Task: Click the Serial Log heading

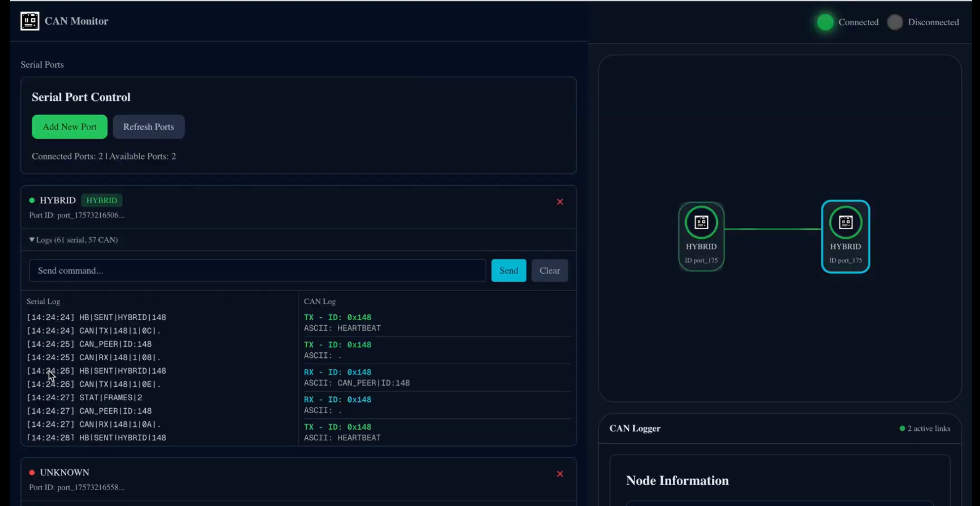Action: point(43,301)
